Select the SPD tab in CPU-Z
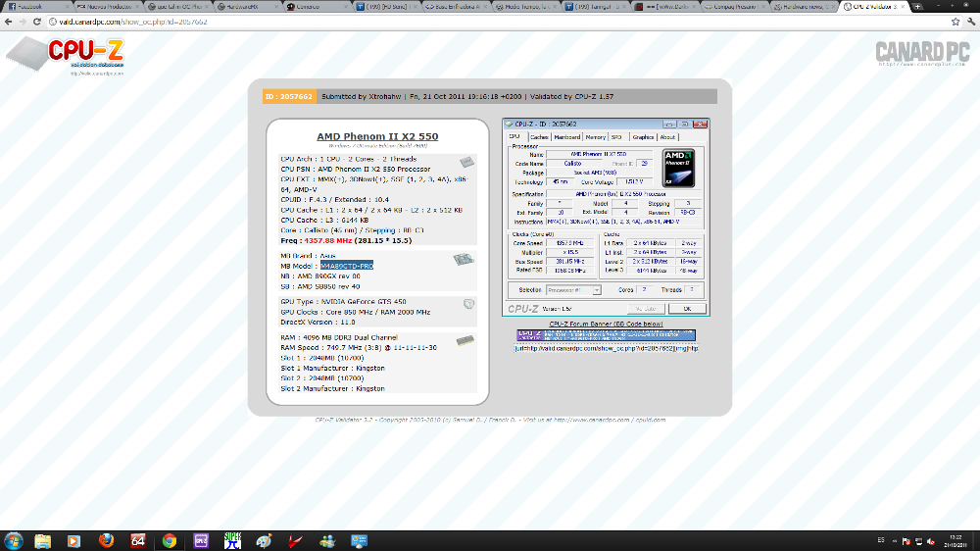Screen dimensions: 980x551 tap(616, 137)
